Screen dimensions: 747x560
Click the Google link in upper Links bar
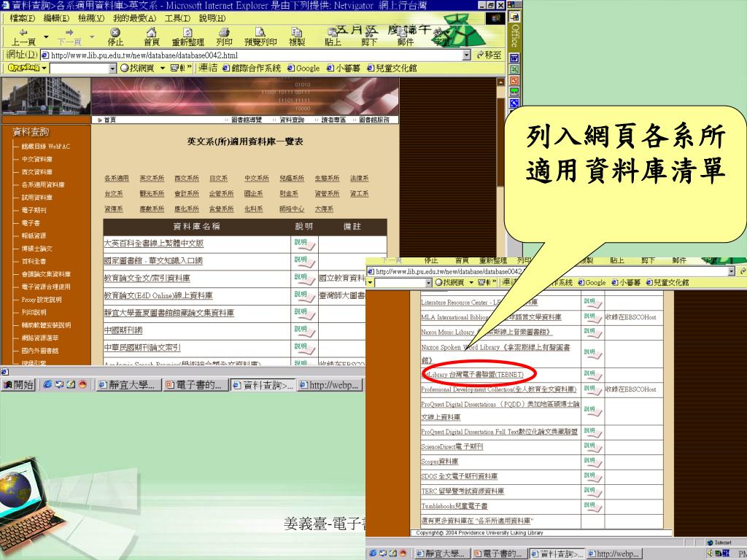coord(303,68)
